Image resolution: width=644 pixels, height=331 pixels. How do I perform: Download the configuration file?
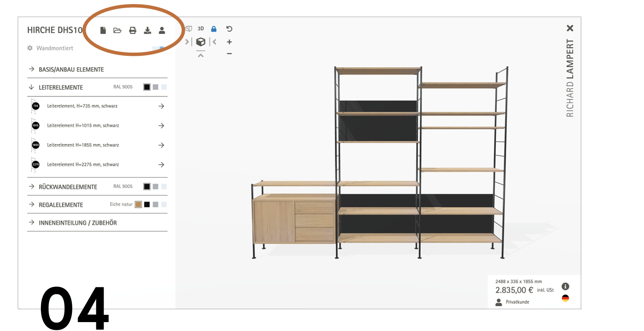point(148,30)
